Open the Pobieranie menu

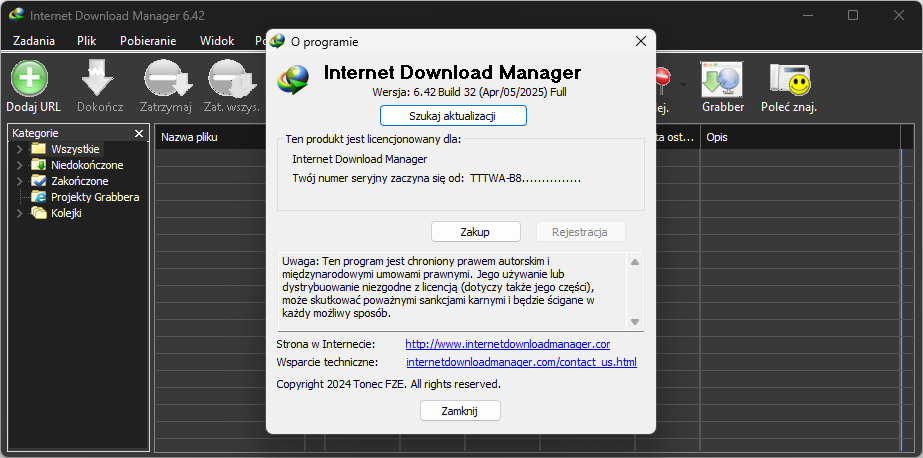(x=148, y=41)
